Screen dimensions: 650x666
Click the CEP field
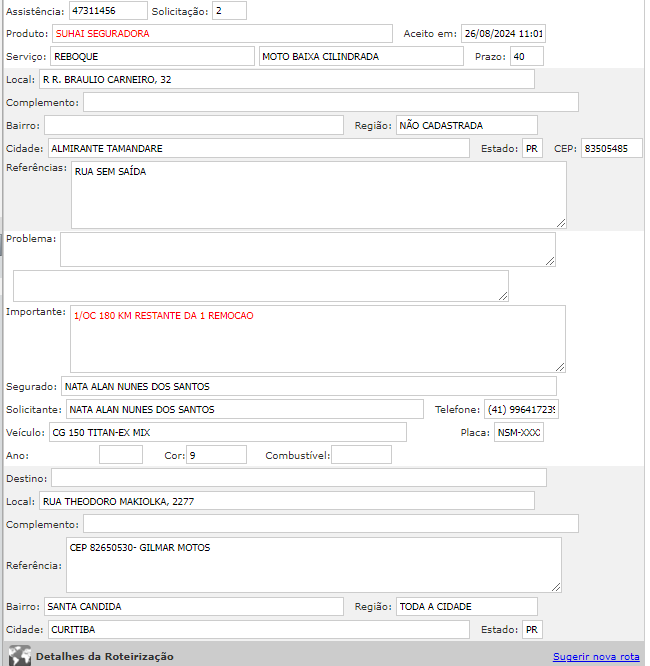(611, 148)
